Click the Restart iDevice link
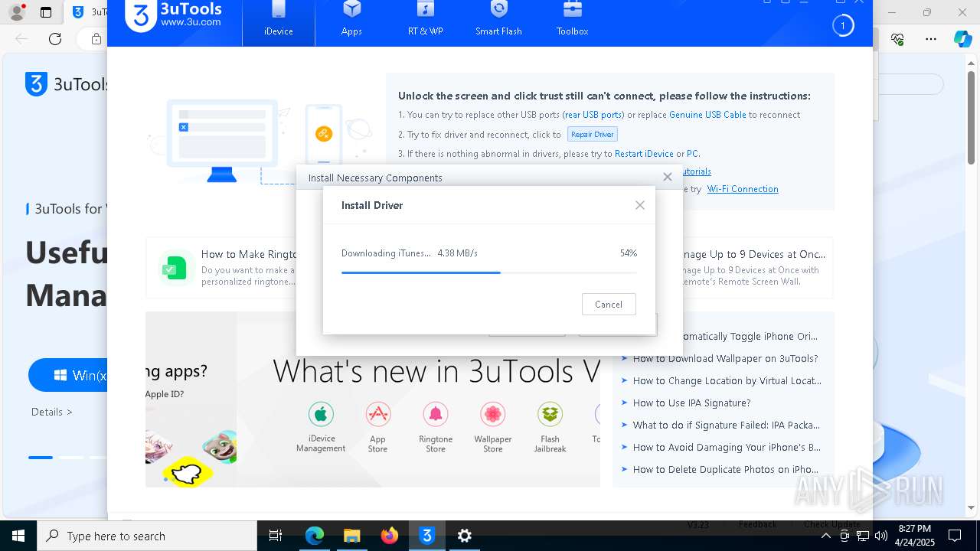This screenshot has height=551, width=980. pos(644,154)
